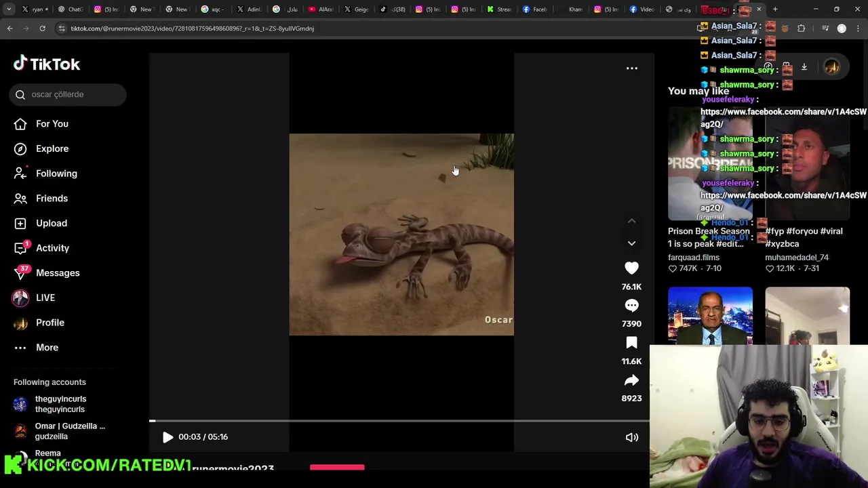This screenshot has height=488, width=868.
Task: Open Chrome three-dot menu
Action: point(858,28)
